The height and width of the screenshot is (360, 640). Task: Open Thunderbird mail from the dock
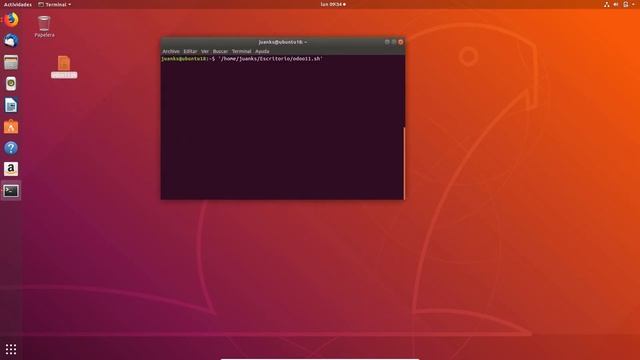[11, 41]
